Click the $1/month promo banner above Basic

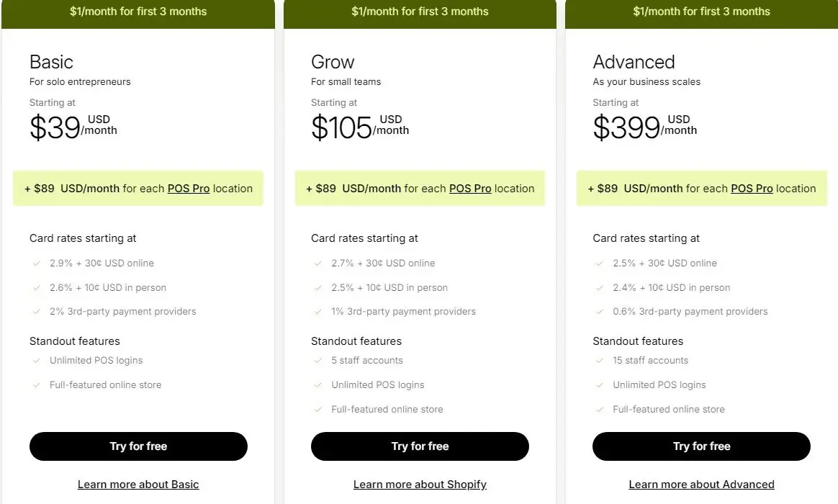[138, 12]
